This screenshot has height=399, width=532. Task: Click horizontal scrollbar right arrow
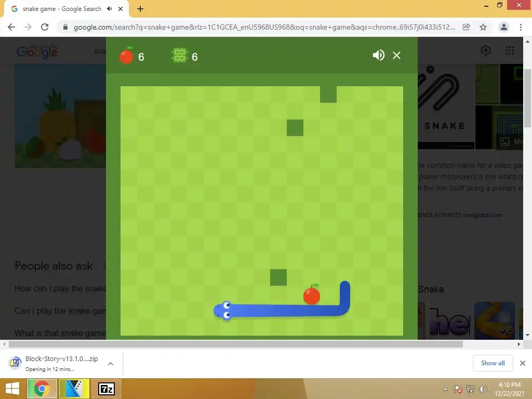[x=519, y=344]
